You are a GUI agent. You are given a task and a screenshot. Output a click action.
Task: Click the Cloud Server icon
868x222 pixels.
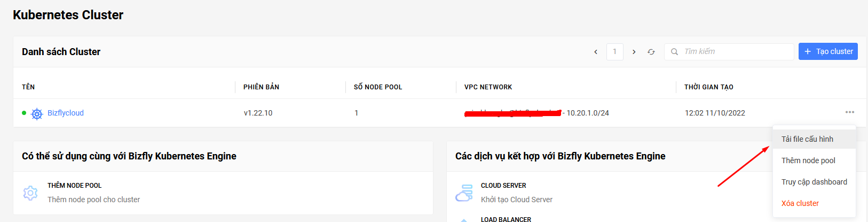464,193
